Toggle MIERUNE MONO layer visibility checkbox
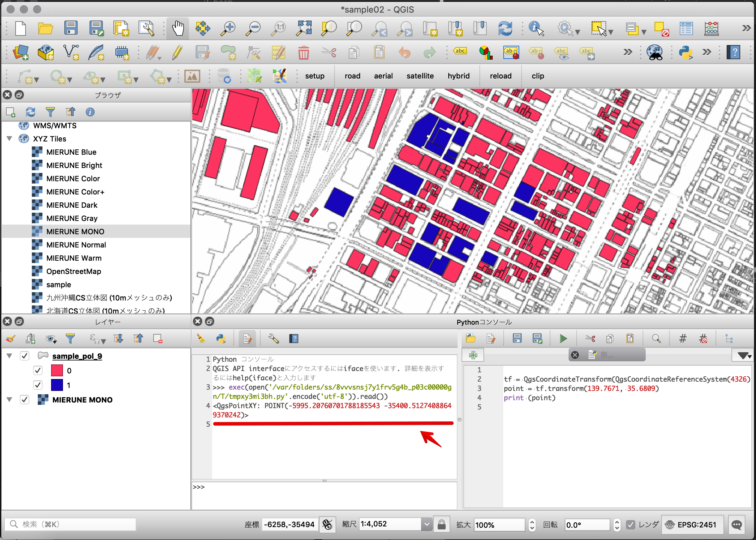This screenshot has height=540, width=756. tap(24, 400)
